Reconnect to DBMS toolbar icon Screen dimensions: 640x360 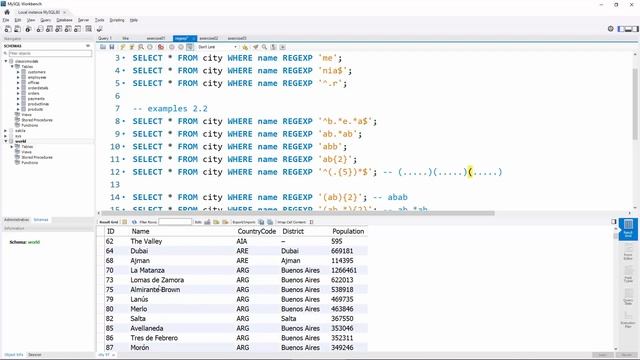click(x=100, y=29)
